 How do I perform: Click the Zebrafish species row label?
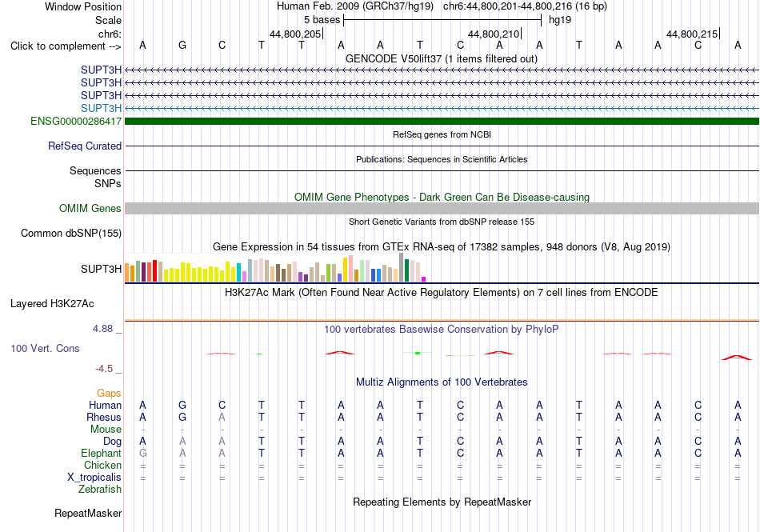point(100,490)
